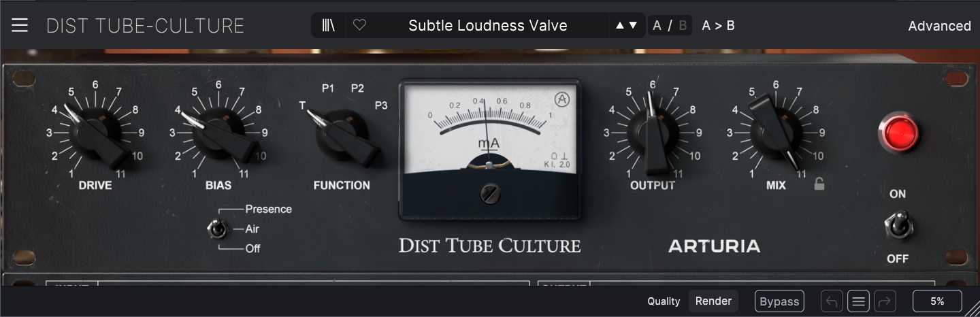This screenshot has width=980, height=317.
Task: Click the BIAS knob
Action: click(219, 133)
